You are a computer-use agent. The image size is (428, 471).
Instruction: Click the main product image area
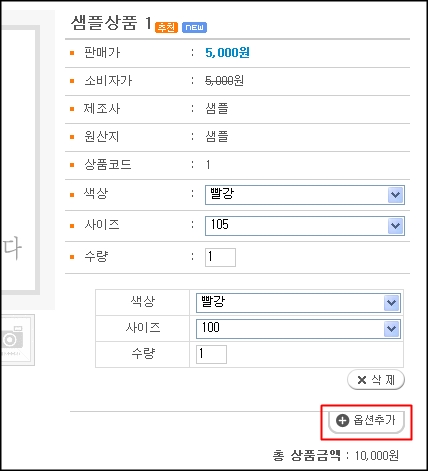[20, 160]
